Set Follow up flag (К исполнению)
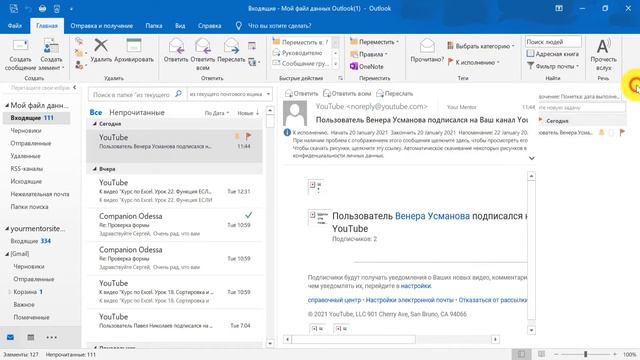Viewport: 640px width, 360px height. click(x=473, y=62)
